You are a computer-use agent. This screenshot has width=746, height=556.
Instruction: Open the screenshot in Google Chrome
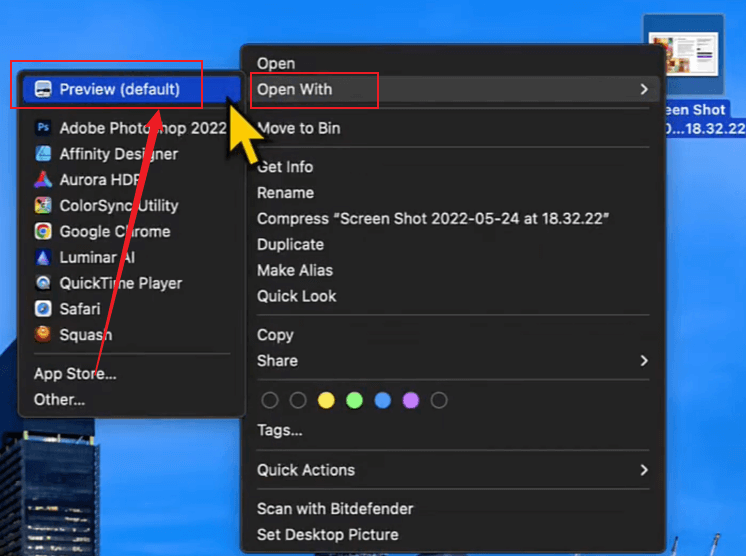132,232
